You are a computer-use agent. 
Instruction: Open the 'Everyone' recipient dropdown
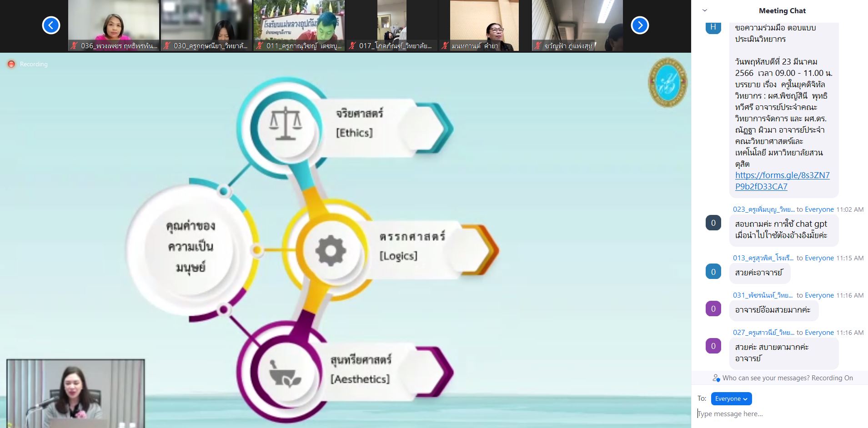coord(731,398)
